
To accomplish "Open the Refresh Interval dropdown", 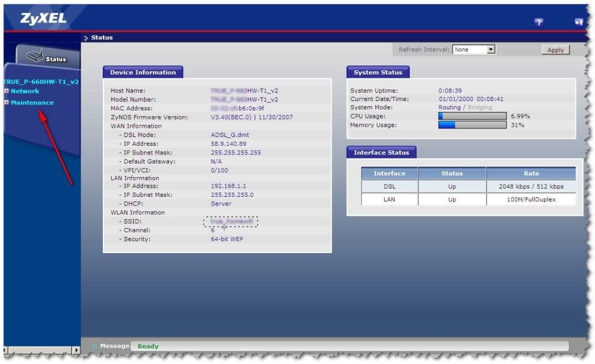I will 491,50.
